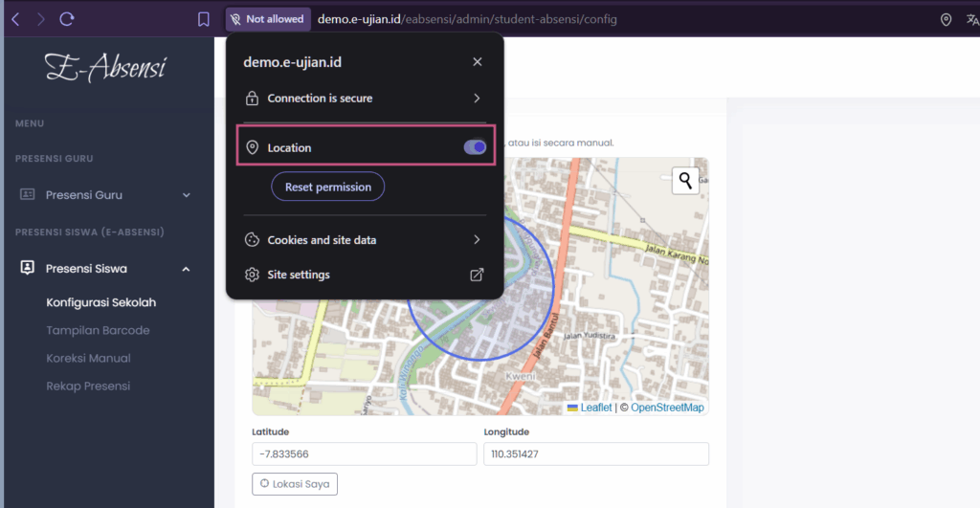Click the Lokasi Saya button
Screen dimensions: 980x508
point(295,484)
